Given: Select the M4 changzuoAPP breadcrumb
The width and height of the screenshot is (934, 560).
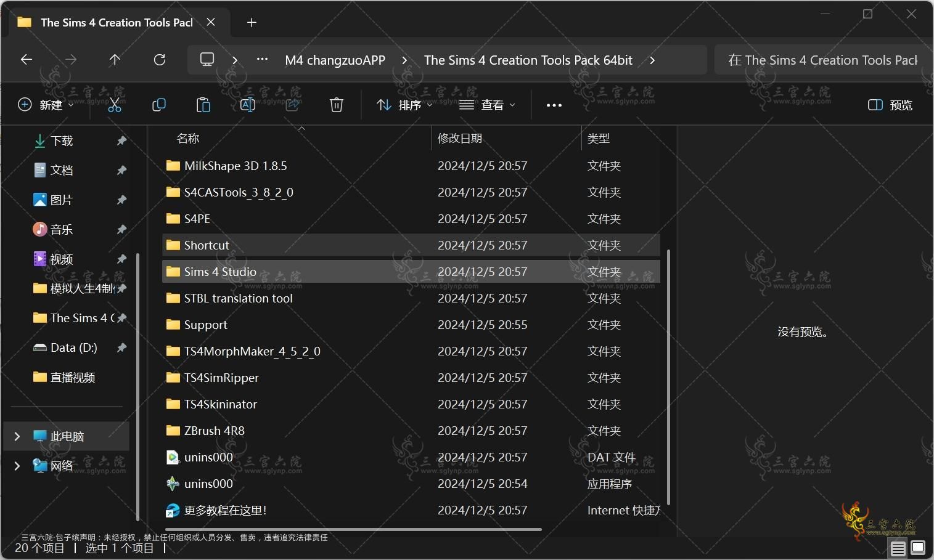Looking at the screenshot, I should (x=335, y=60).
